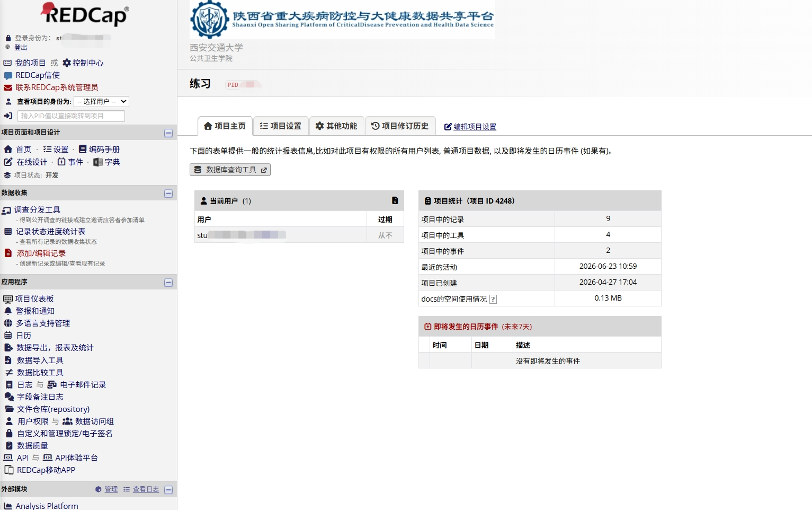Click the 日历 calendar icon

click(8, 336)
